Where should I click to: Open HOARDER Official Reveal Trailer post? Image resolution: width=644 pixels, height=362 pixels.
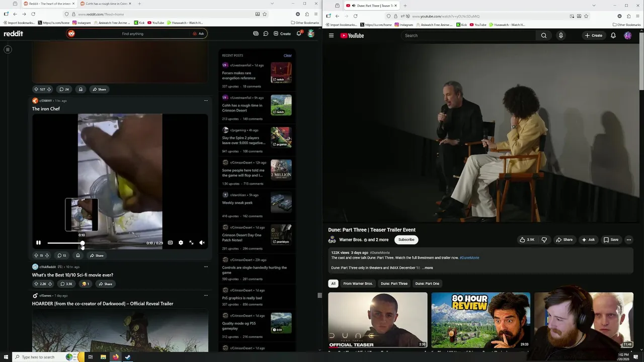(x=103, y=304)
